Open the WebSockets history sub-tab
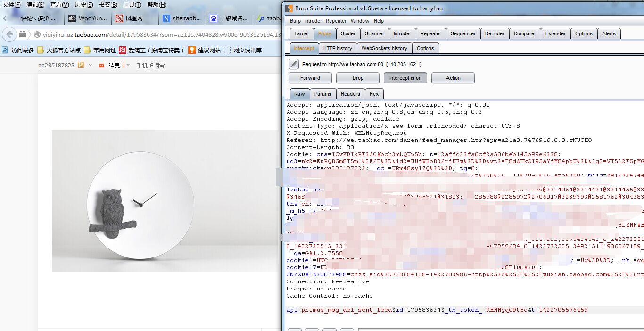The image size is (644, 331). 384,48
